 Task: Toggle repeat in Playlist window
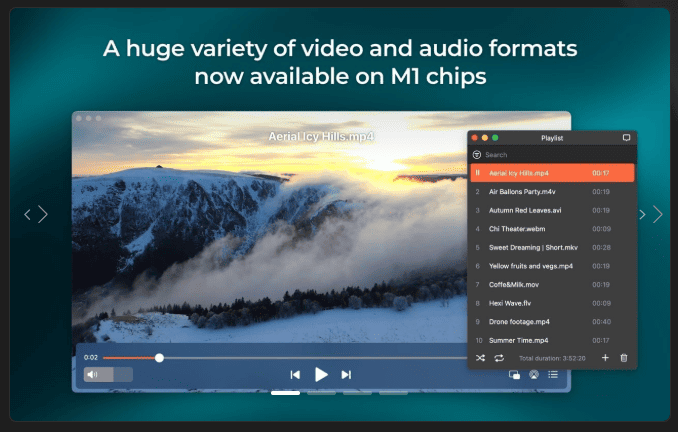pos(499,358)
